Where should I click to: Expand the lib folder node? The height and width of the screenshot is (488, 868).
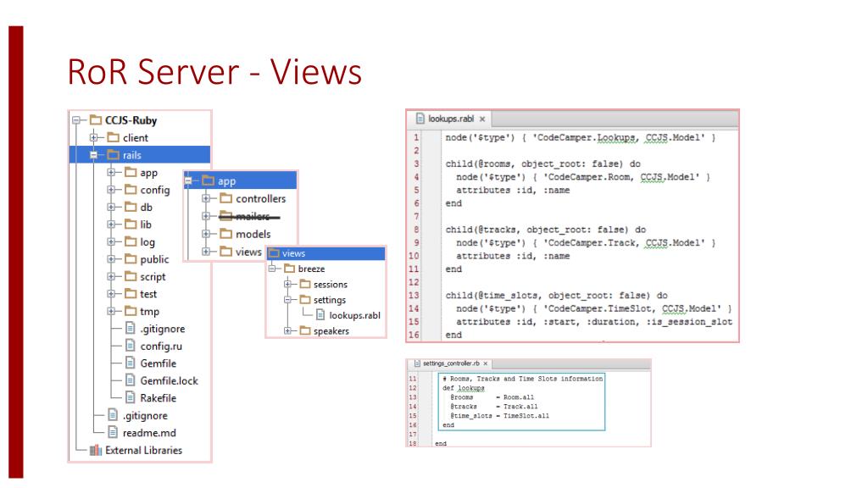coord(111,224)
